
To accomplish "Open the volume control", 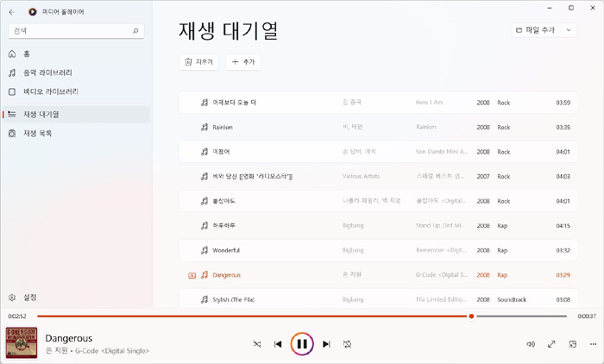I will click(531, 344).
